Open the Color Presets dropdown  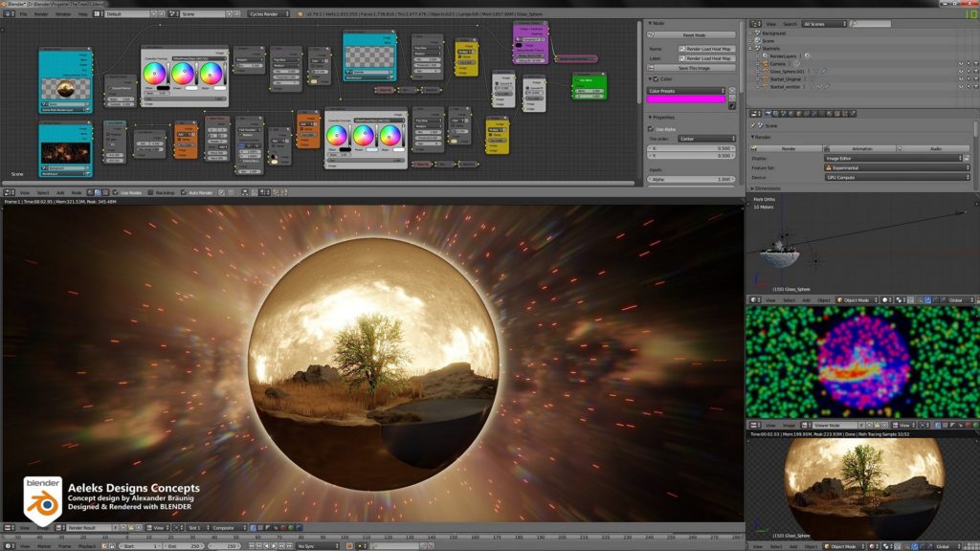tap(686, 91)
